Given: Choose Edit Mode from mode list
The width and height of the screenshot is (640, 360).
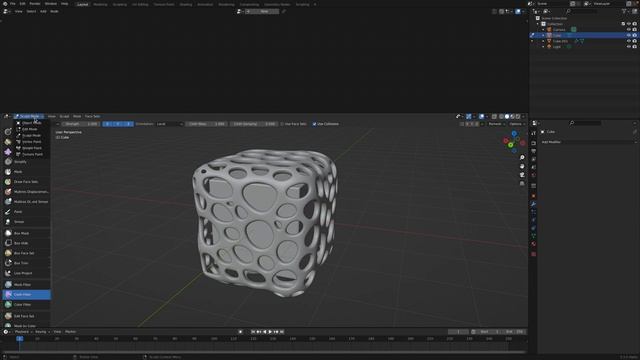Looking at the screenshot, I should point(32,129).
